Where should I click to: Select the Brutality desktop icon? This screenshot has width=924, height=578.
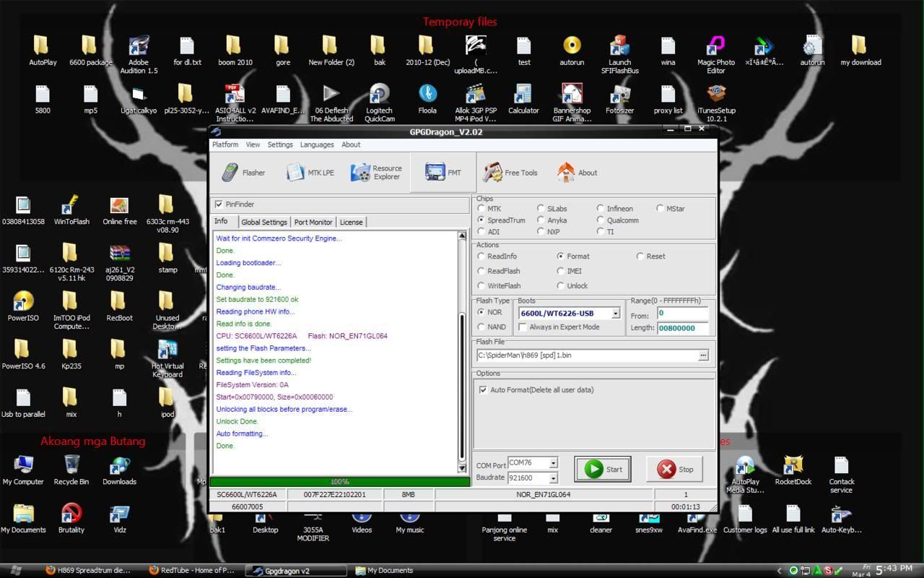pyautogui.click(x=71, y=519)
